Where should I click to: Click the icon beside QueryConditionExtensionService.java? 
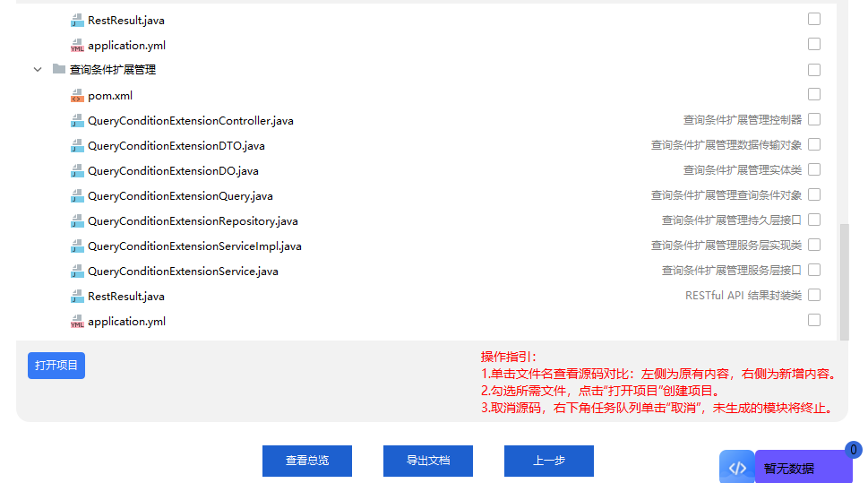point(77,272)
